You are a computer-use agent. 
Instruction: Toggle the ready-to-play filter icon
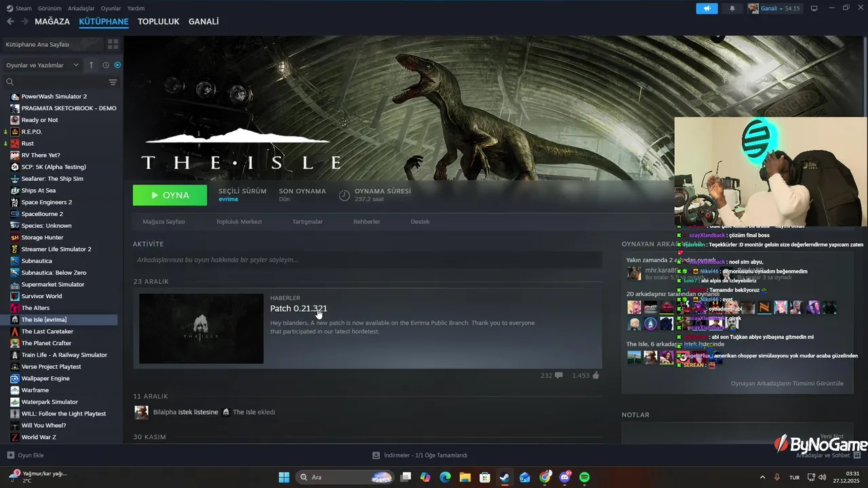pyautogui.click(x=117, y=65)
